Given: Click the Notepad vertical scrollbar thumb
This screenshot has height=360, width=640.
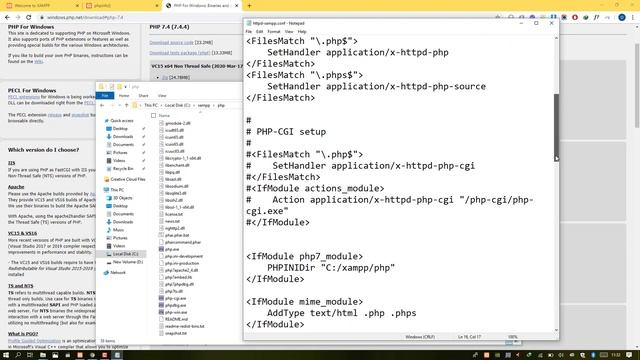Looking at the screenshot, I should pyautogui.click(x=556, y=127).
